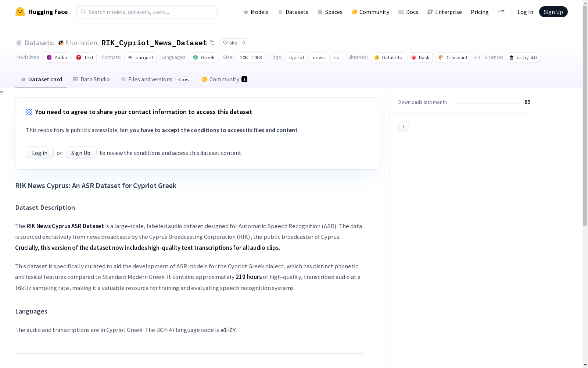Switch to Files and versions tab

(155, 79)
